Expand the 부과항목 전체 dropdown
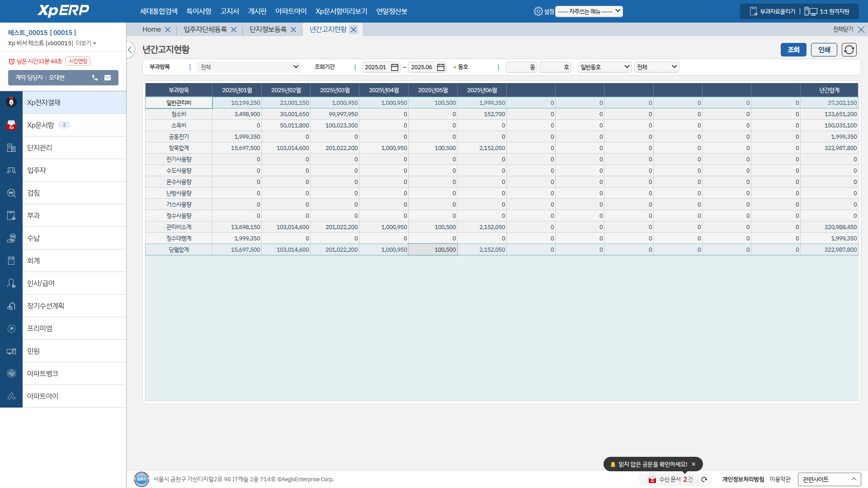Screen dimensions: 868x488 [x=249, y=67]
